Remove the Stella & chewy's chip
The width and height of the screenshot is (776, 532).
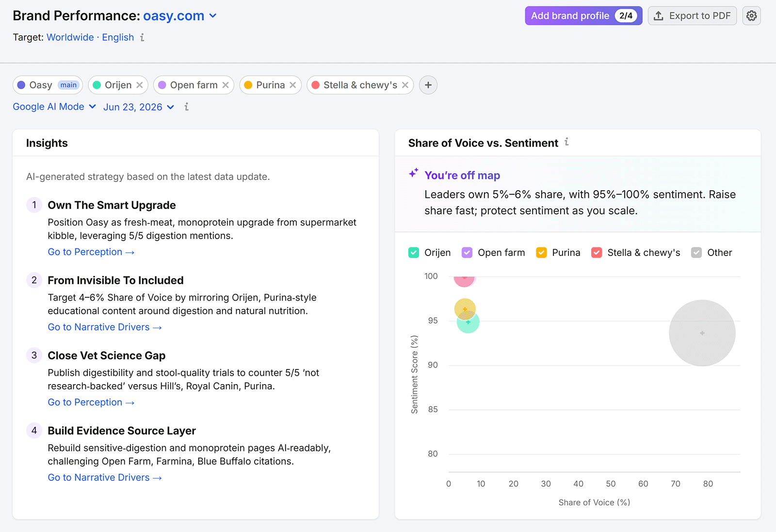coord(405,85)
